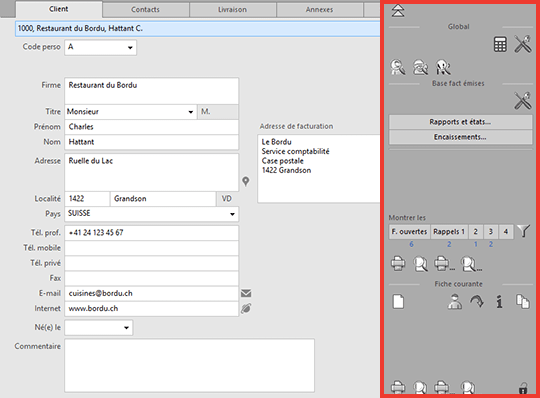Click print preview icon in Montrer les section

point(420,264)
